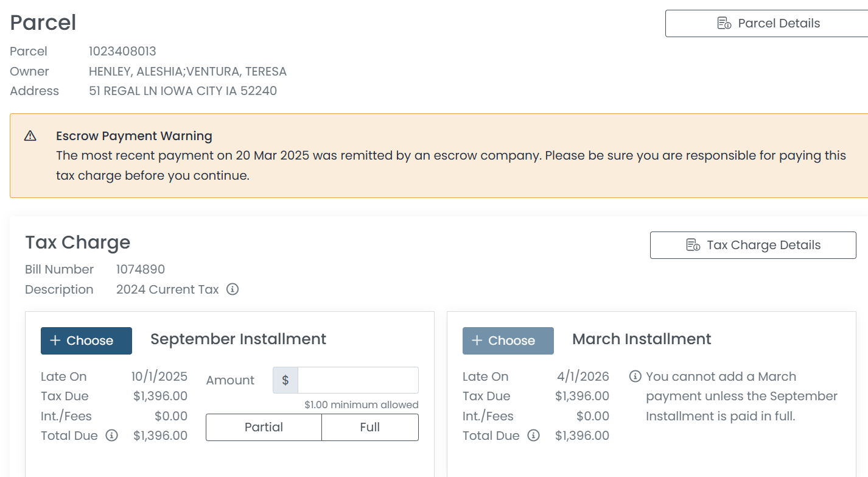
Task: Click the bill number 1074890
Action: [141, 269]
